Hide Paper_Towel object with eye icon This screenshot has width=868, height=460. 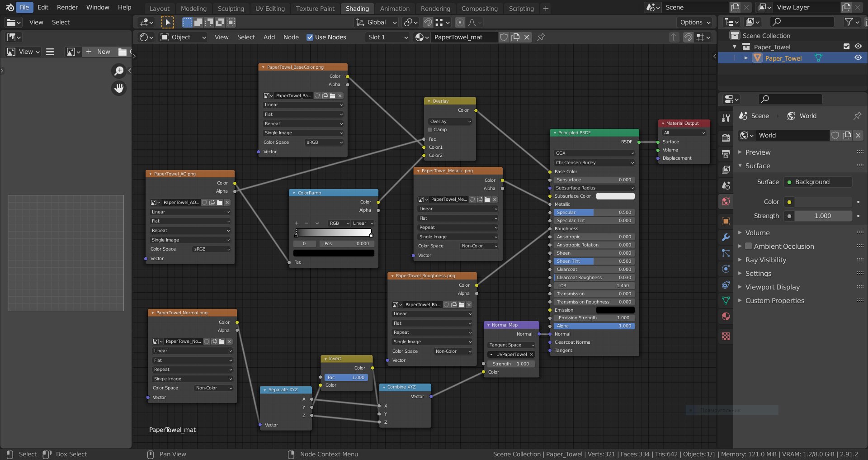[858, 58]
